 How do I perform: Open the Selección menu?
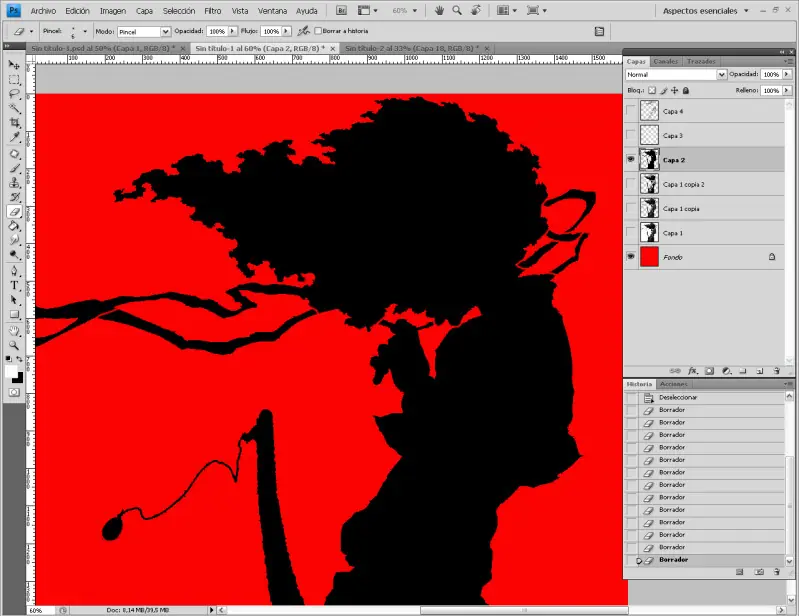tap(178, 11)
